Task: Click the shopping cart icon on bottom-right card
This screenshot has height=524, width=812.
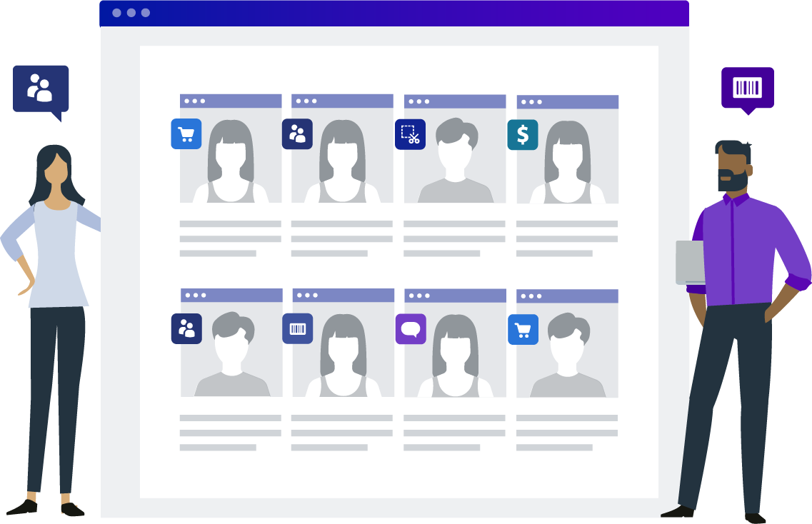Action: 523,329
